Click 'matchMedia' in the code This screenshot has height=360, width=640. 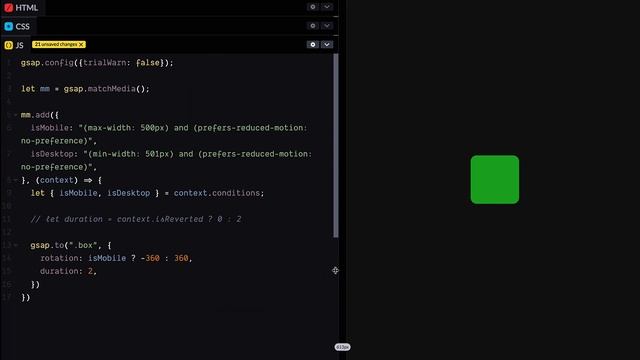pyautogui.click(x=111, y=89)
